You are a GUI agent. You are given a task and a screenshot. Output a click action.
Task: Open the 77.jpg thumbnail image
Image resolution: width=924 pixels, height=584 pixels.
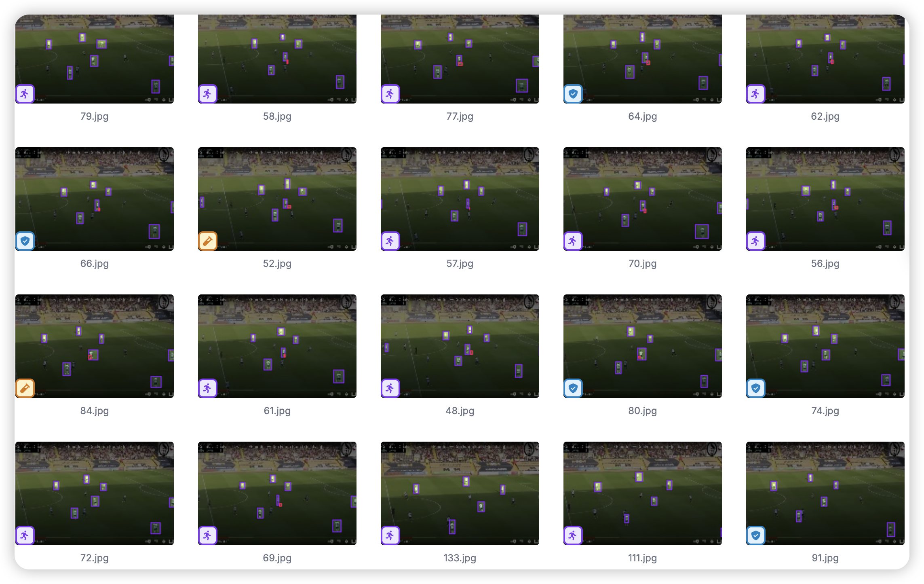tap(460, 59)
